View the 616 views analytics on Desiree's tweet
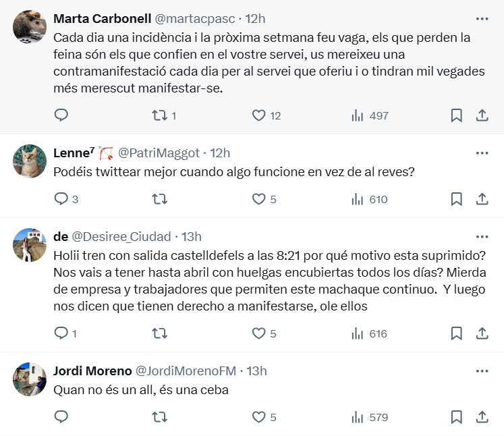 (x=369, y=333)
